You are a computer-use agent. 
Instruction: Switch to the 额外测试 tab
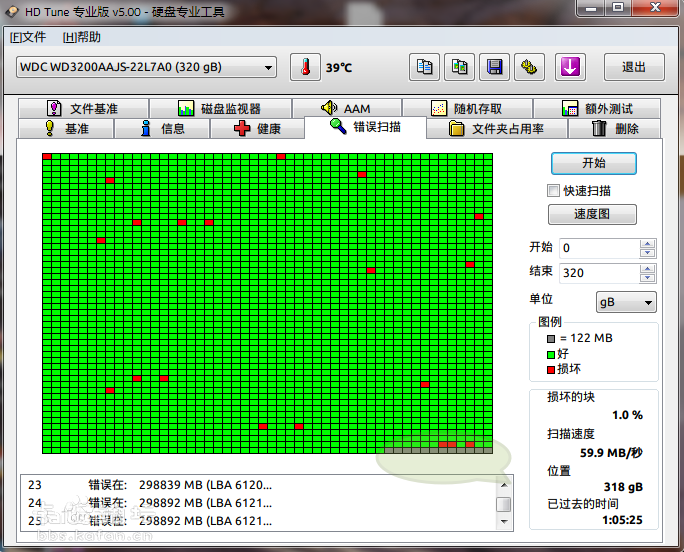click(597, 108)
